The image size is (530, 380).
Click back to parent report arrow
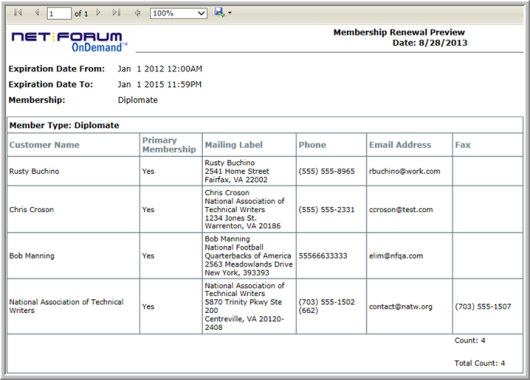tap(137, 13)
